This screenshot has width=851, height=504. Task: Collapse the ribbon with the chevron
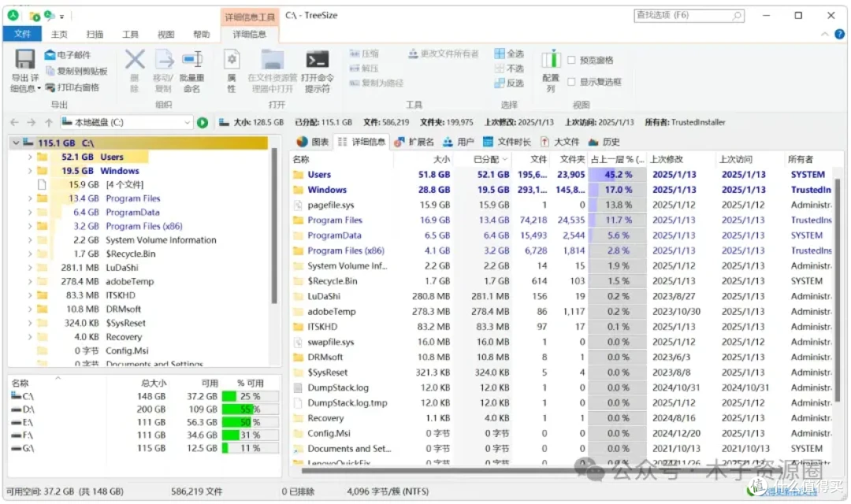coord(825,34)
